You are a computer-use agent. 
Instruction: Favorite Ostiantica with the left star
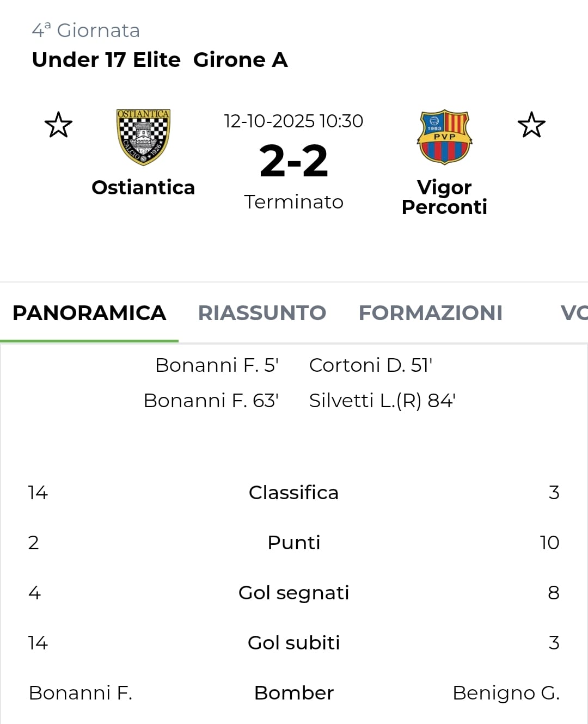click(58, 125)
